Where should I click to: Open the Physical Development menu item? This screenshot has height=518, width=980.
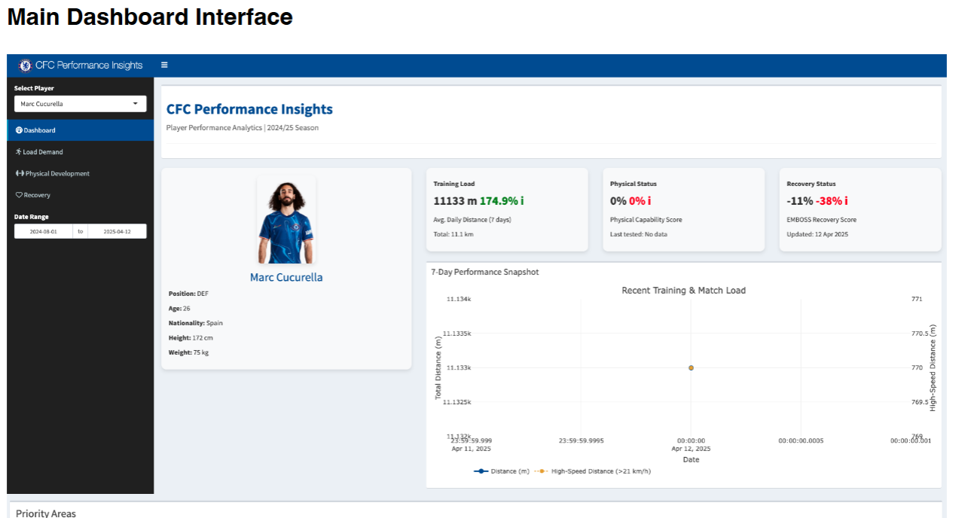click(x=80, y=173)
